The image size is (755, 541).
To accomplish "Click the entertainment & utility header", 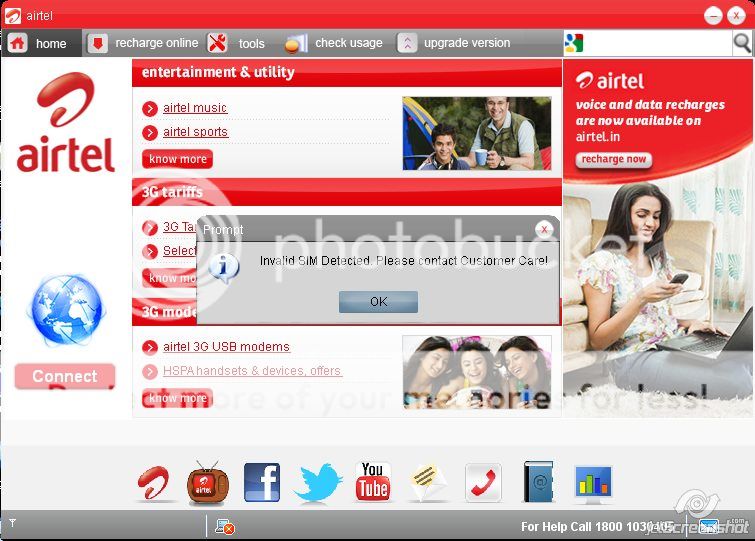I will click(347, 73).
